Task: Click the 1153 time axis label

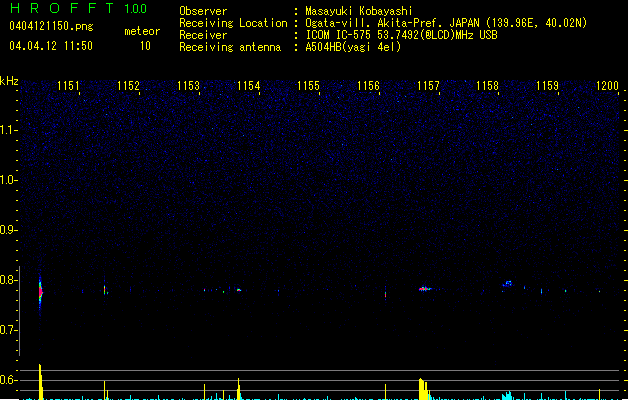Action: (188, 86)
